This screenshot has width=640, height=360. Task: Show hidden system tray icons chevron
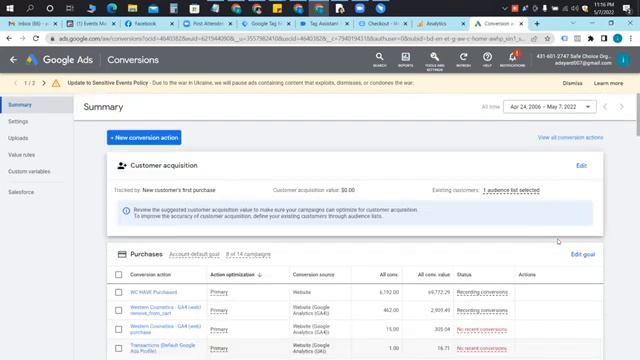coord(504,9)
